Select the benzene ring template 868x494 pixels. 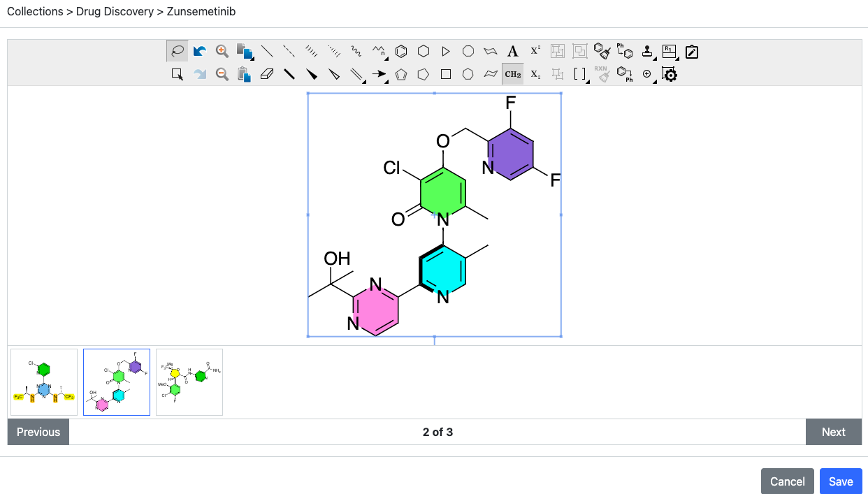coord(400,51)
